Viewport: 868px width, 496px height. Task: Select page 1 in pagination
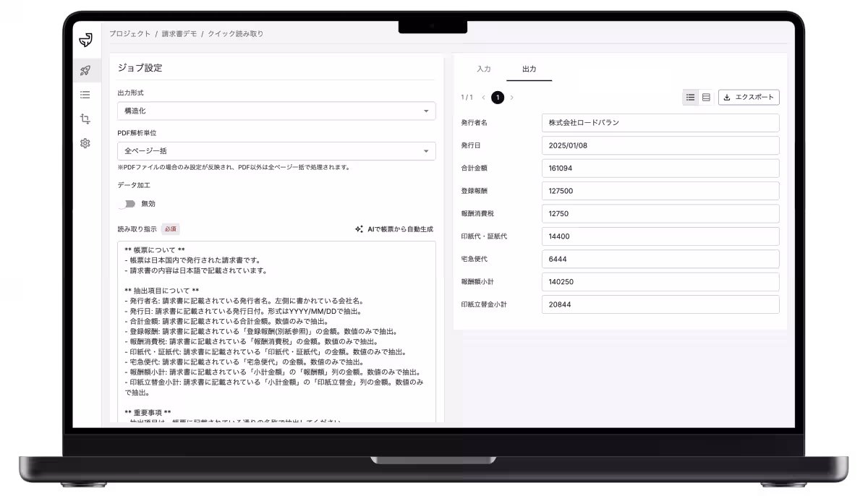tap(498, 97)
